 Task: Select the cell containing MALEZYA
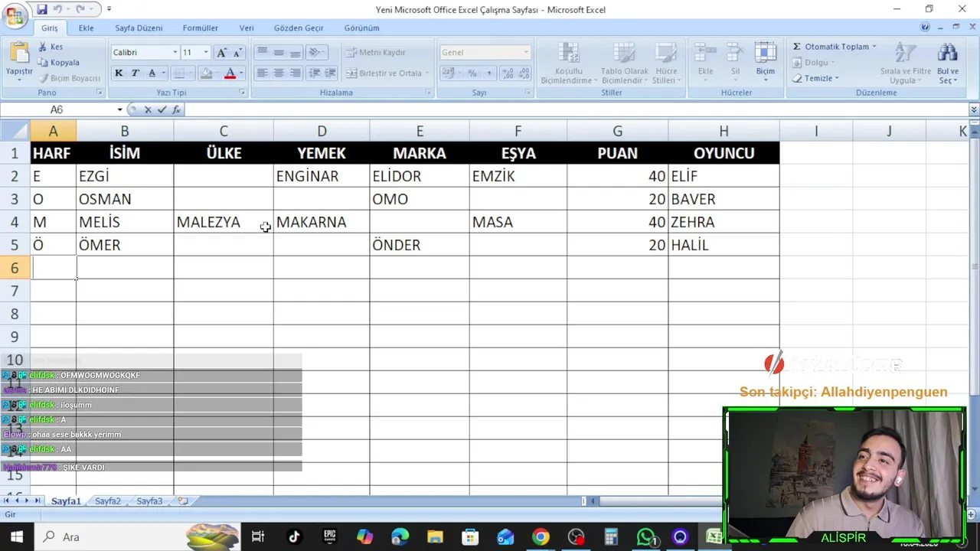coord(224,222)
